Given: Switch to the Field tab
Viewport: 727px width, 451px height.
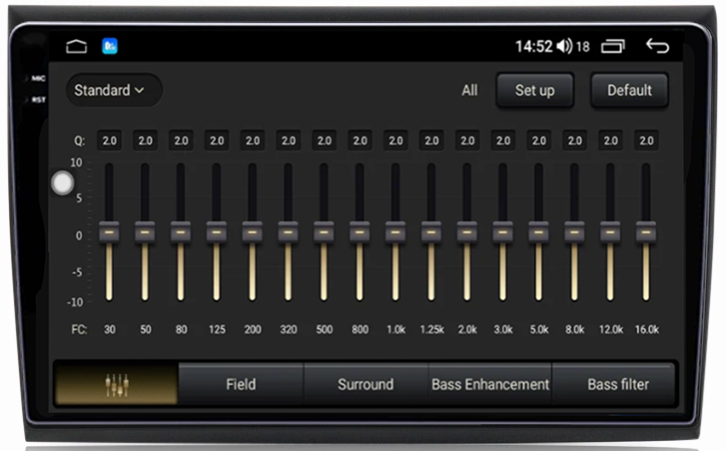Looking at the screenshot, I should [241, 384].
